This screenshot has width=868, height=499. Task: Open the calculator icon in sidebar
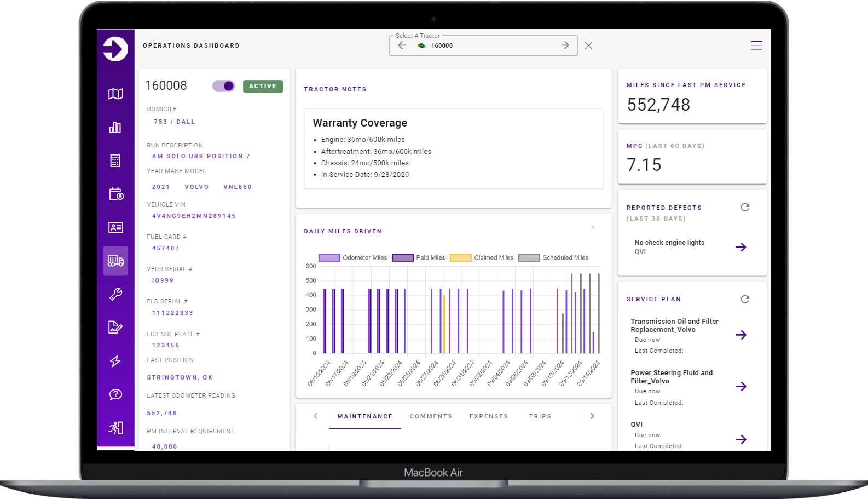click(115, 161)
